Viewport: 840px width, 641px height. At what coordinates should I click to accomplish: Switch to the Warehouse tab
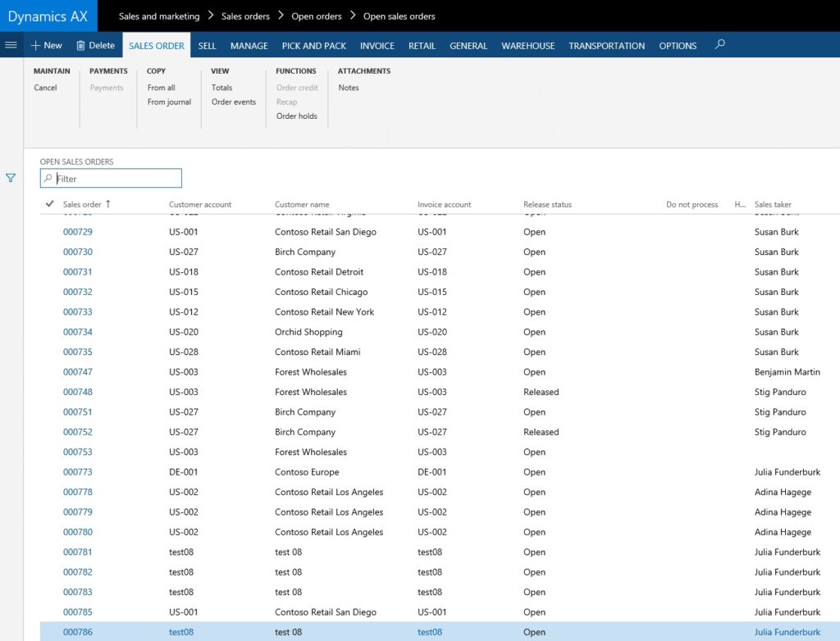[x=527, y=46]
